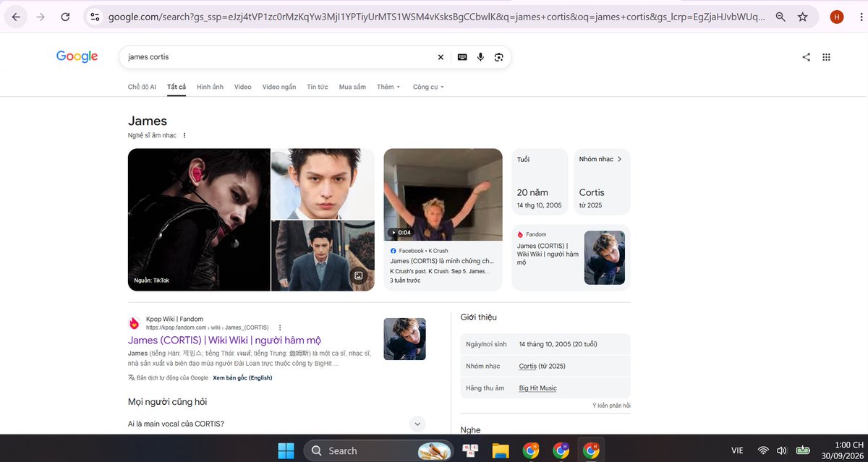Open the Video tab
This screenshot has width=868, height=462.
click(x=243, y=87)
